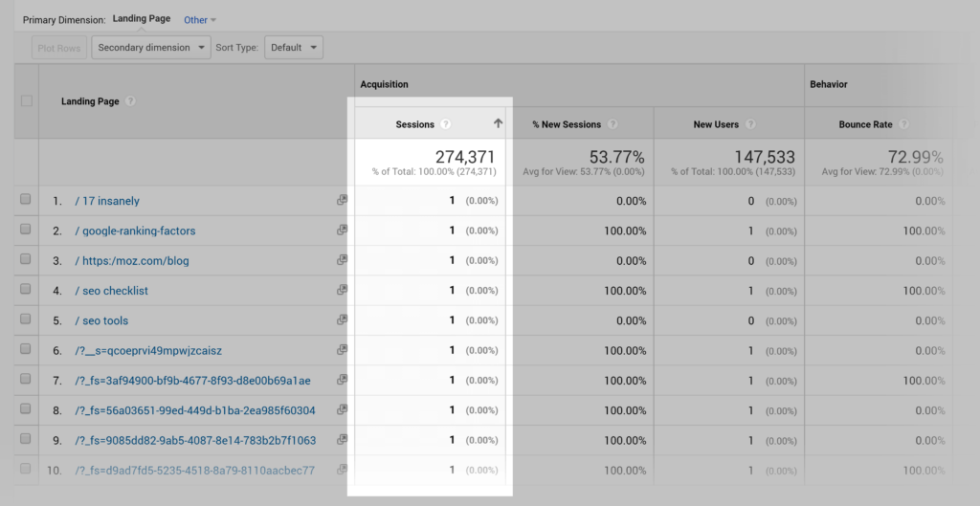
Task: Click the Sessions sort arrow icon
Action: pyautogui.click(x=498, y=123)
